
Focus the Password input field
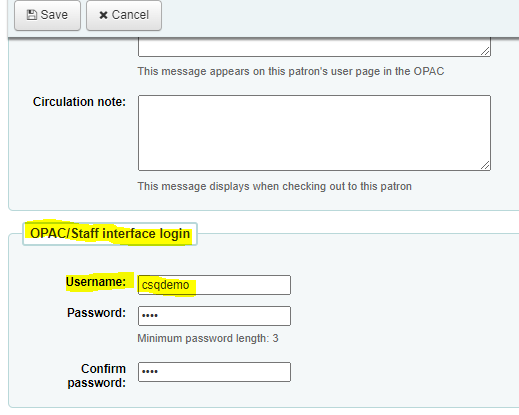214,316
